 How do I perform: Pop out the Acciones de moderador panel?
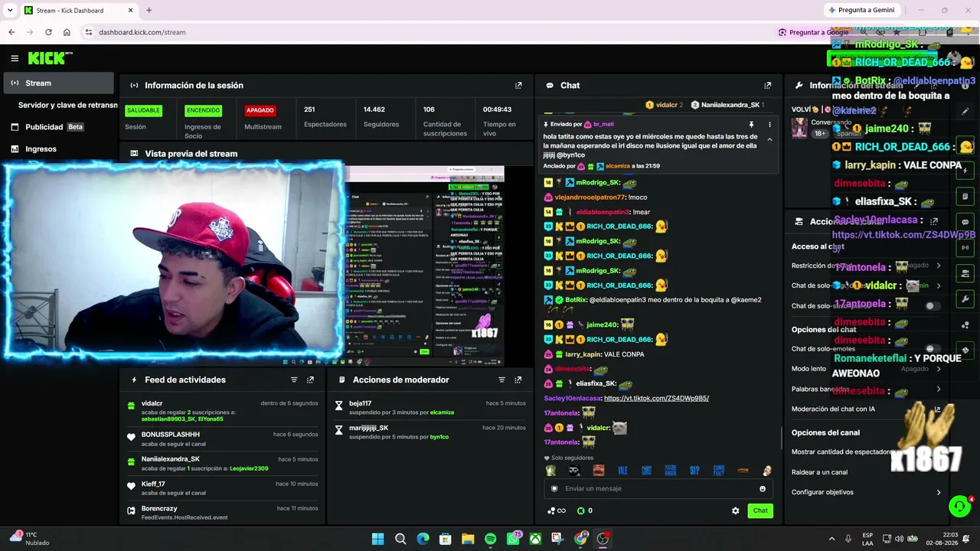click(518, 380)
